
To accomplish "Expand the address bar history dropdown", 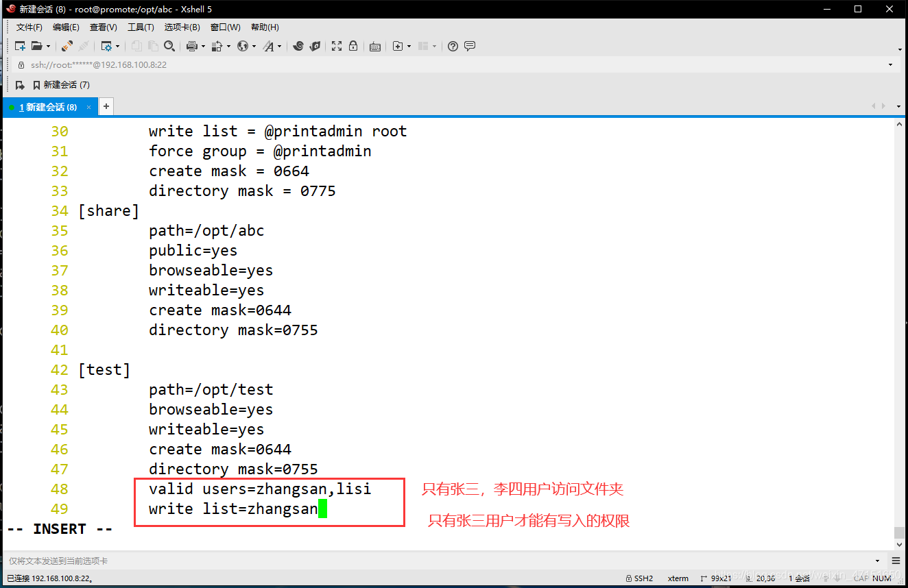I will [x=890, y=65].
